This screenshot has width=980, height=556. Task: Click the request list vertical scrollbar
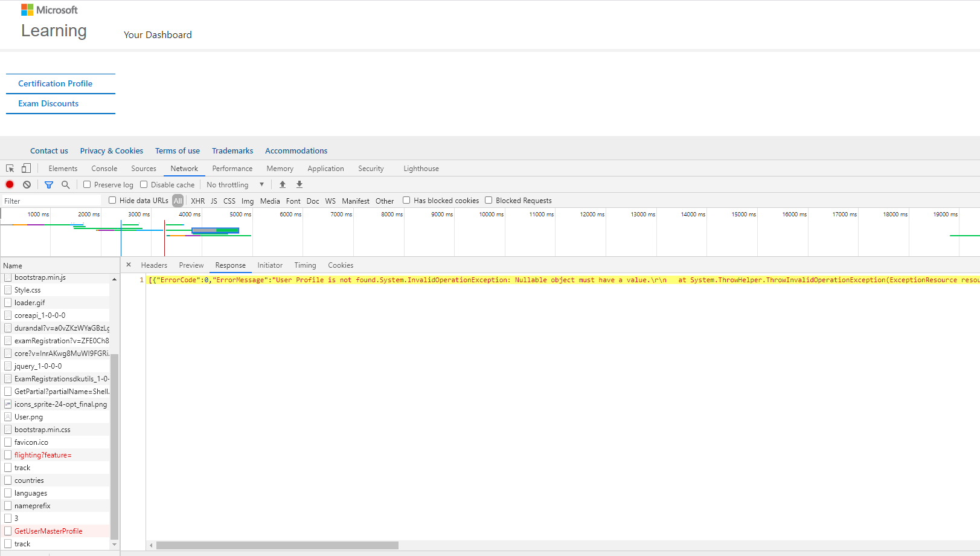click(x=114, y=446)
